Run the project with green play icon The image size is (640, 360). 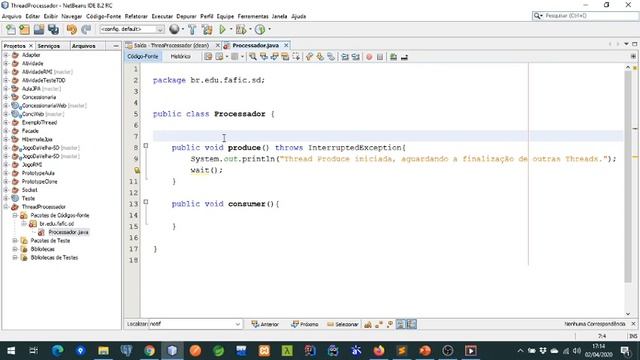pos(222,29)
